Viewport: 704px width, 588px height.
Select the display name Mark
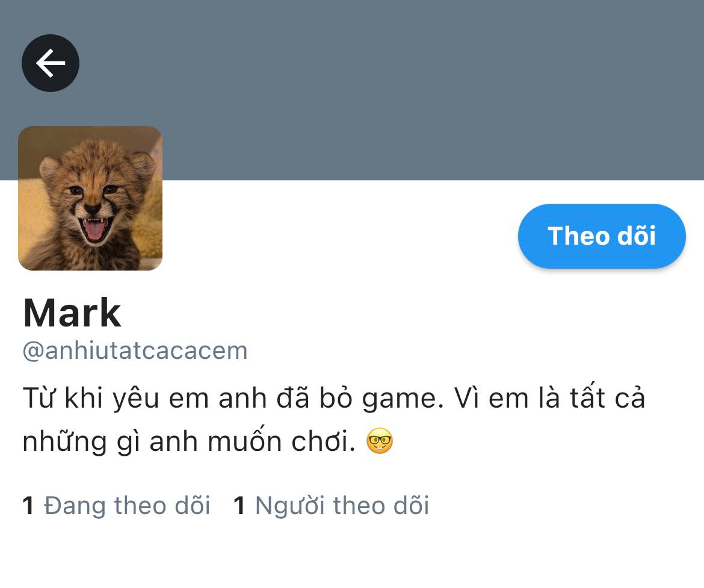[x=72, y=313]
